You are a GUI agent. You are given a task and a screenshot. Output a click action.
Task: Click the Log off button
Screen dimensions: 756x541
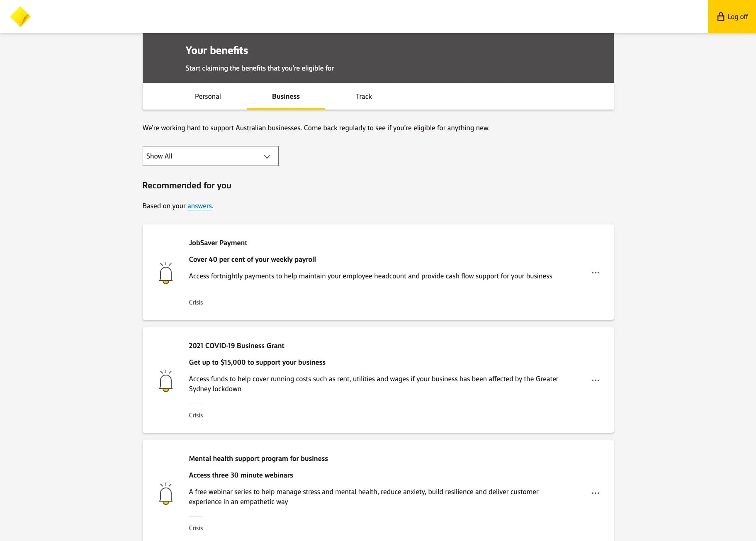click(x=732, y=17)
